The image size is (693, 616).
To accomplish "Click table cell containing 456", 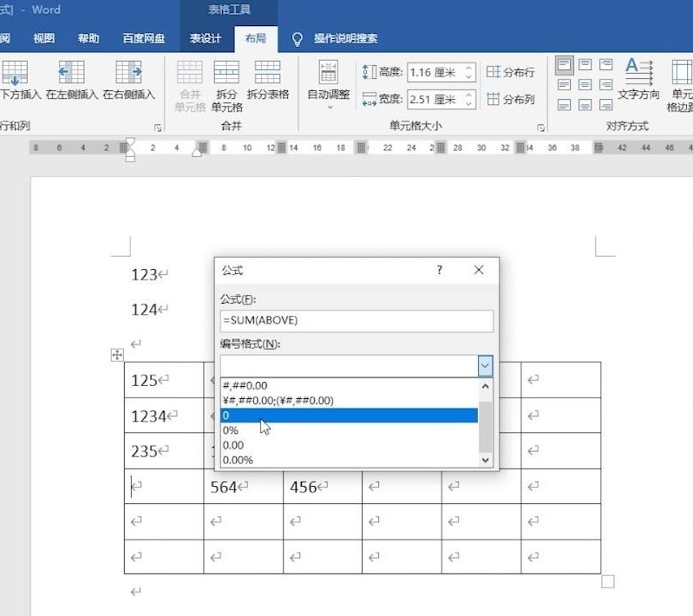I will pyautogui.click(x=322, y=487).
